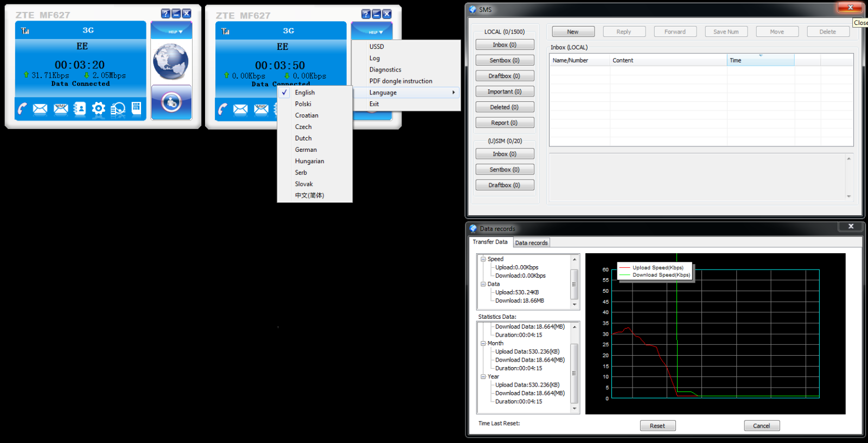The height and width of the screenshot is (443, 868).
Task: Minimize the ZTE window showing 00:03:50
Action: point(376,14)
